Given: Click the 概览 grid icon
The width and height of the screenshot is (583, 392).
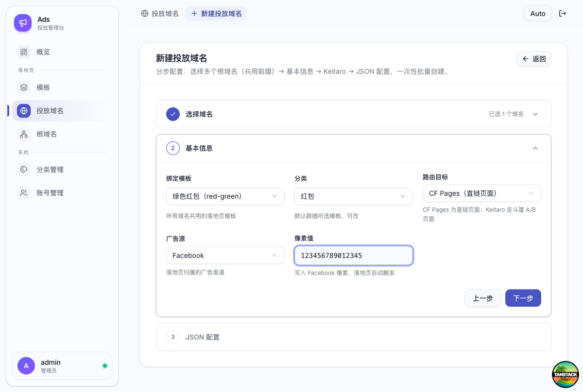Looking at the screenshot, I should (24, 52).
